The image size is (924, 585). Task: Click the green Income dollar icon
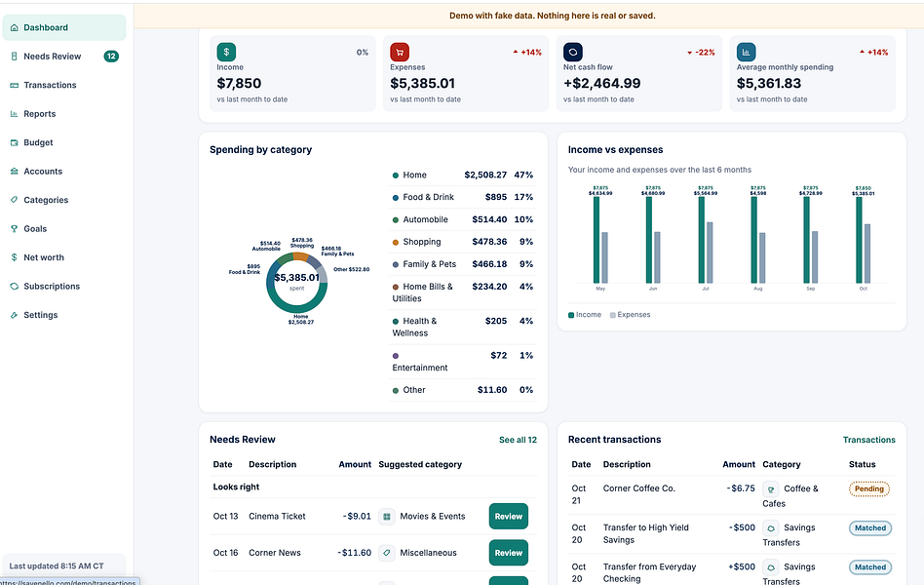coord(226,52)
